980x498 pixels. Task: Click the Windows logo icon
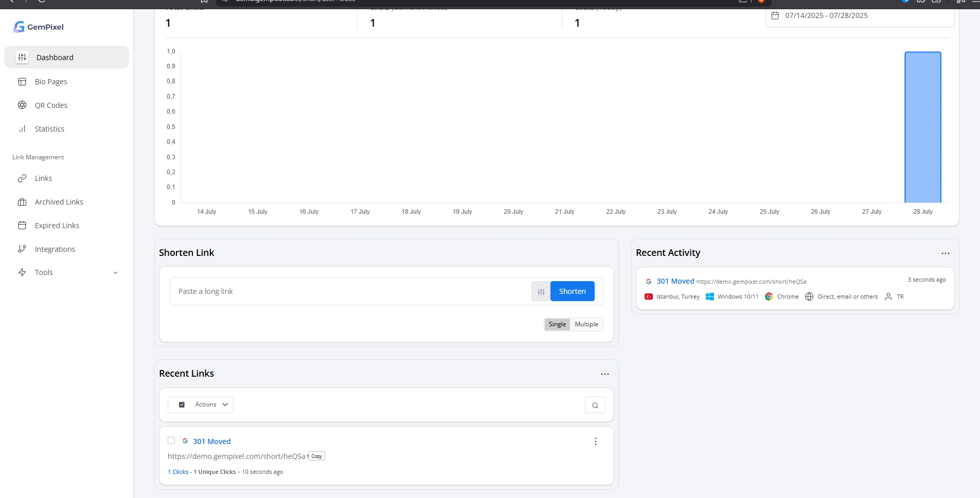click(x=710, y=297)
